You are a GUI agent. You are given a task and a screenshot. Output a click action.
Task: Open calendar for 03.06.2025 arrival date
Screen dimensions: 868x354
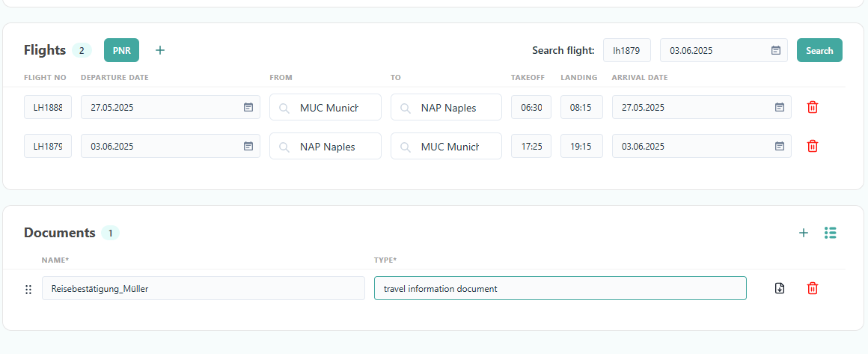[x=780, y=146]
